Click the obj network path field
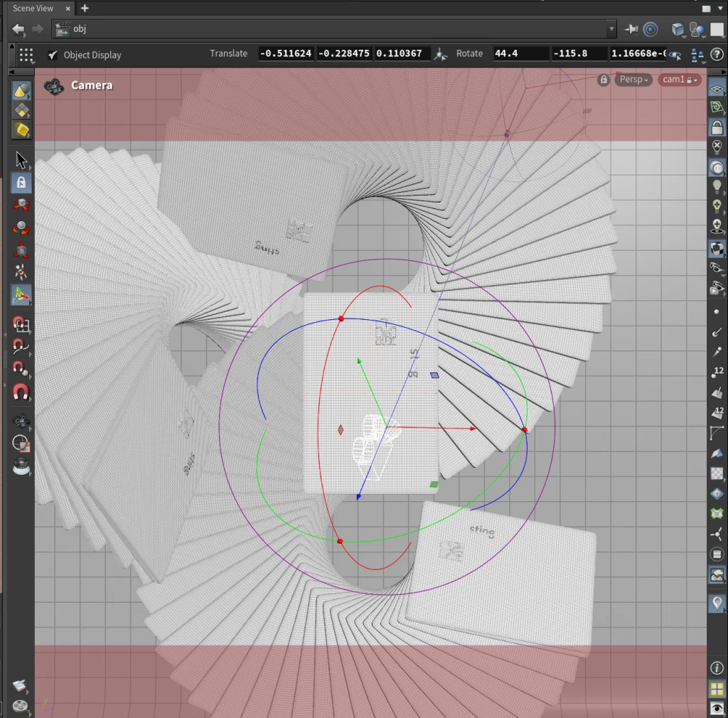The image size is (728, 718). [334, 28]
